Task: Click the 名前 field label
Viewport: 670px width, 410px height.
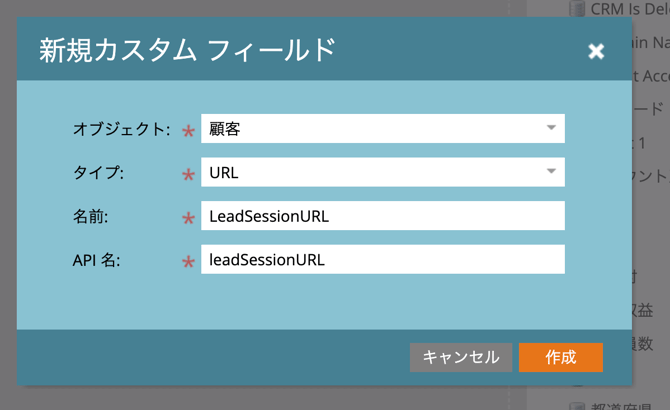Action: pyautogui.click(x=91, y=216)
